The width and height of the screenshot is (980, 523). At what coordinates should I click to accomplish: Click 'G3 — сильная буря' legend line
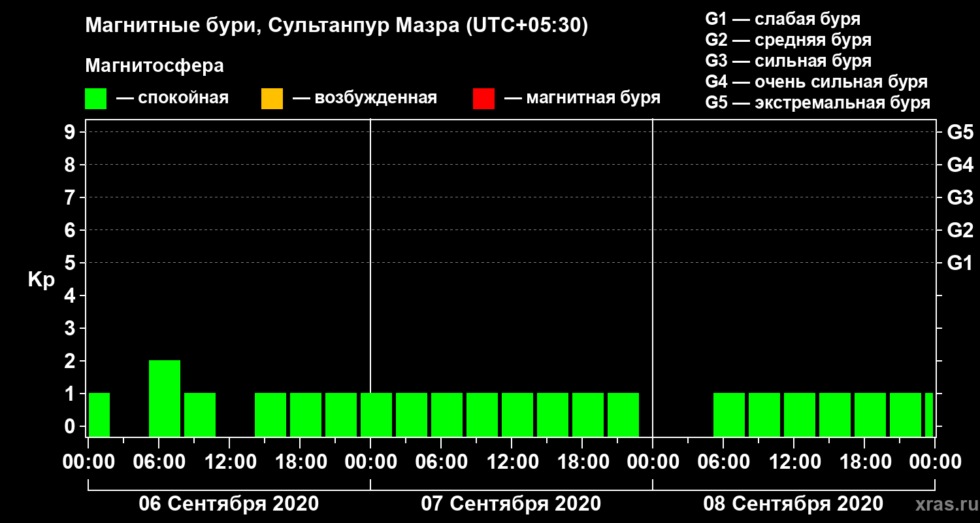click(789, 61)
